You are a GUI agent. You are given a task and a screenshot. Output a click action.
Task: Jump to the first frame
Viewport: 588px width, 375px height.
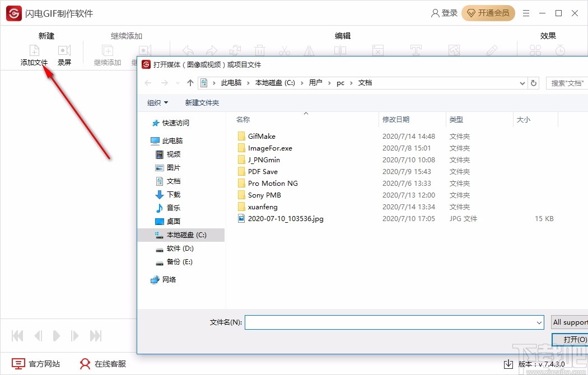17,336
